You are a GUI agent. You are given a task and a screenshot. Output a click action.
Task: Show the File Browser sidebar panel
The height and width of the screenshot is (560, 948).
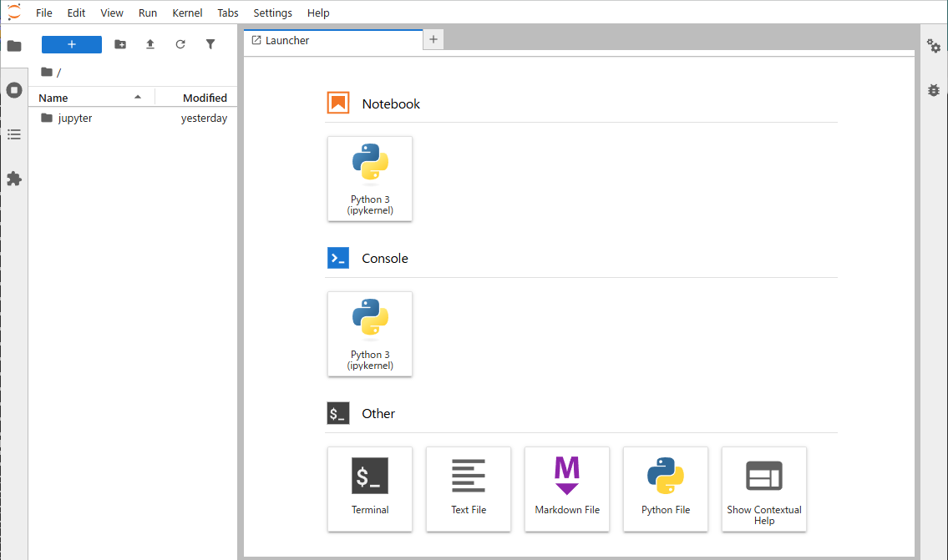point(14,46)
